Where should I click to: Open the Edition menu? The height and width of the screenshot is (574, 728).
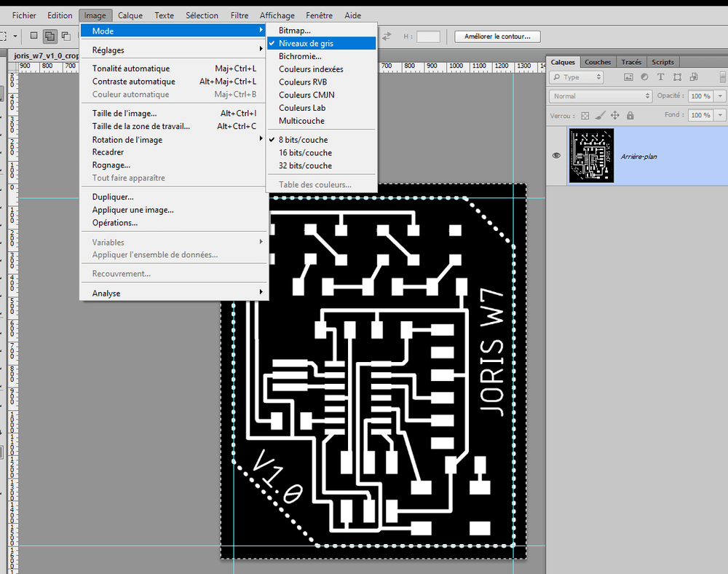pyautogui.click(x=60, y=15)
